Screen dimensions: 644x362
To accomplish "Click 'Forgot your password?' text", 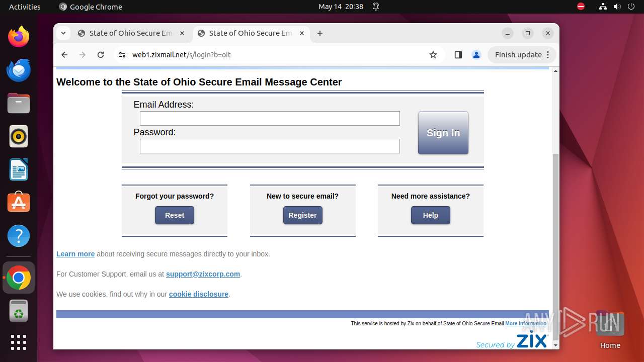I will [175, 196].
